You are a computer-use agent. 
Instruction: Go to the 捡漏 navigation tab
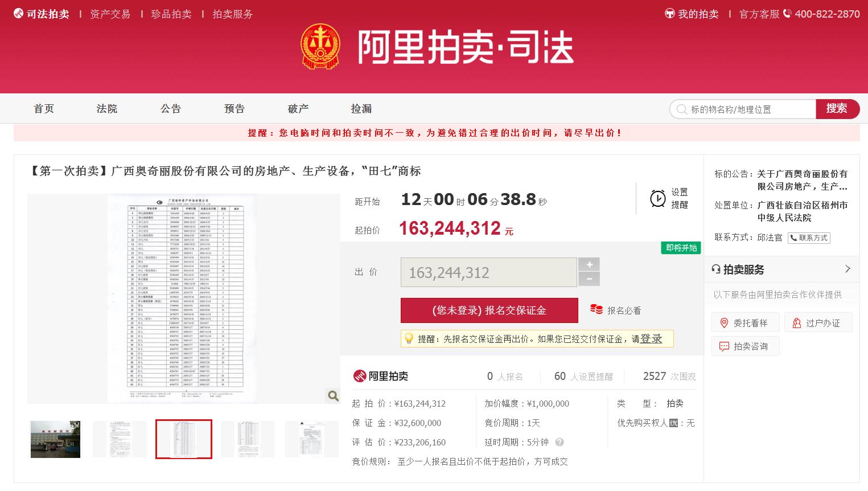click(361, 108)
